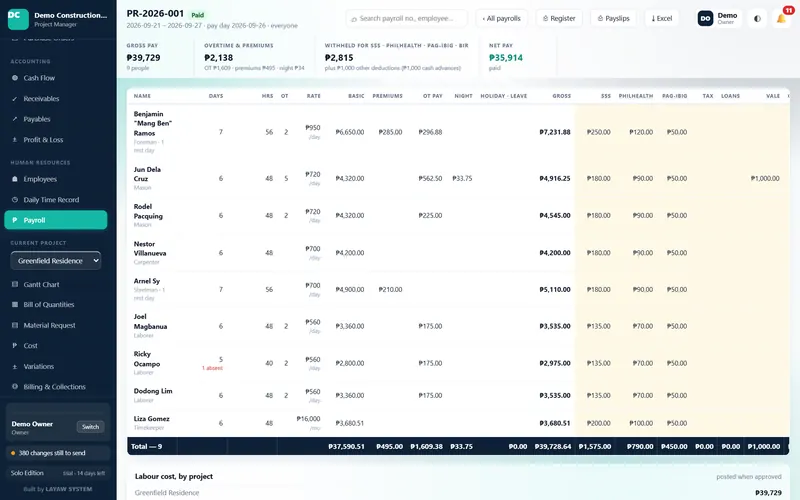Click Net Pay ₱35,914 figure

click(x=506, y=58)
